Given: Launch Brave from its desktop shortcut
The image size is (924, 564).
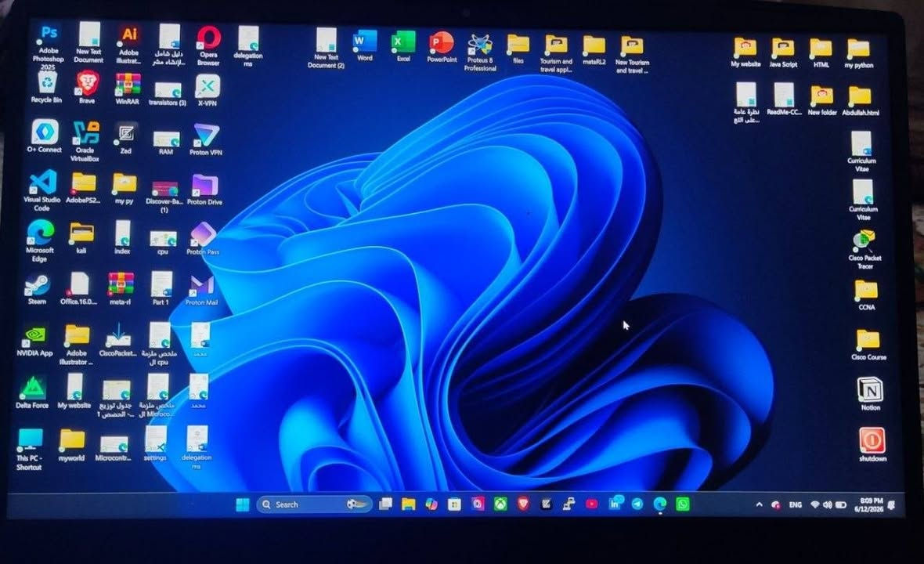Looking at the screenshot, I should coord(87,87).
